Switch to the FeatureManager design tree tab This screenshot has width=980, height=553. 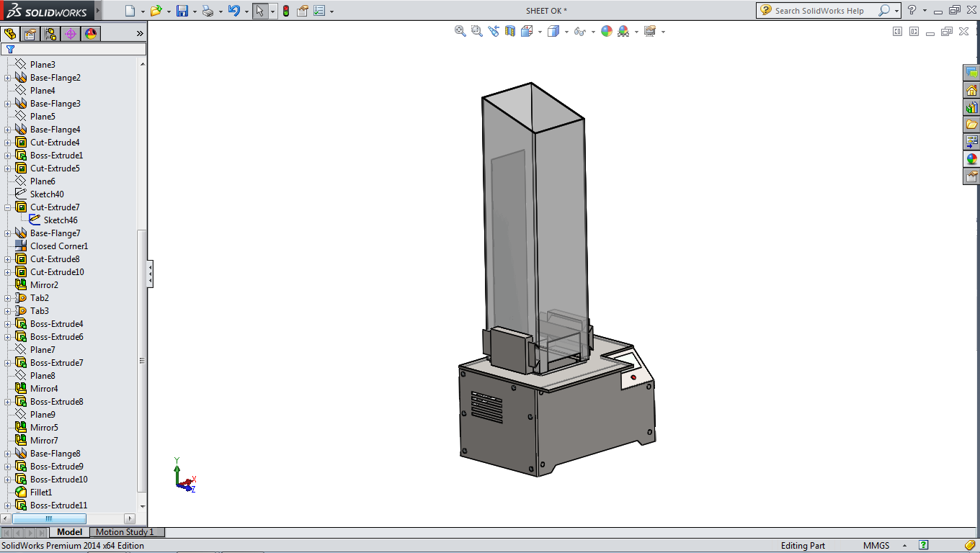10,34
